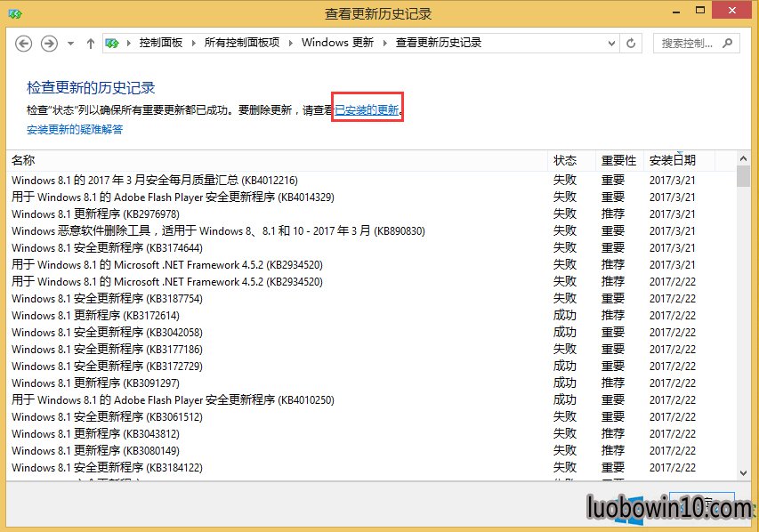Minimize the update history window
The image size is (759, 532).
click(x=676, y=12)
